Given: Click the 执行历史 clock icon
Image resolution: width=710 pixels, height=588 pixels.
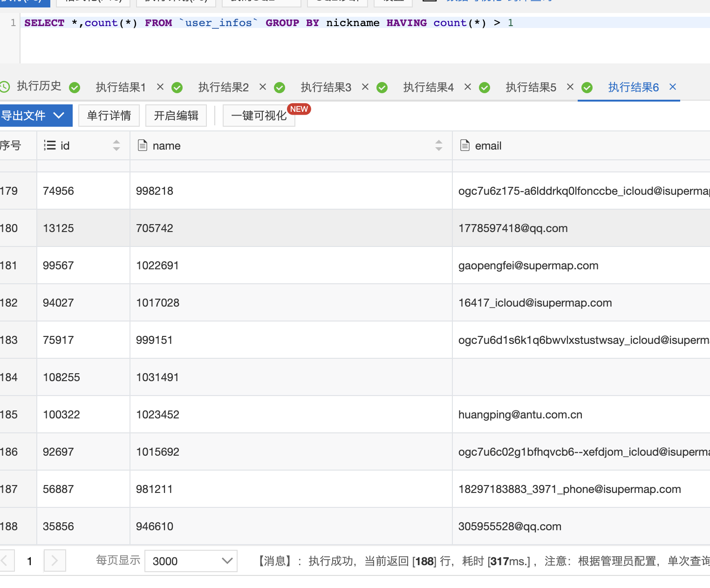Looking at the screenshot, I should 5,86.
